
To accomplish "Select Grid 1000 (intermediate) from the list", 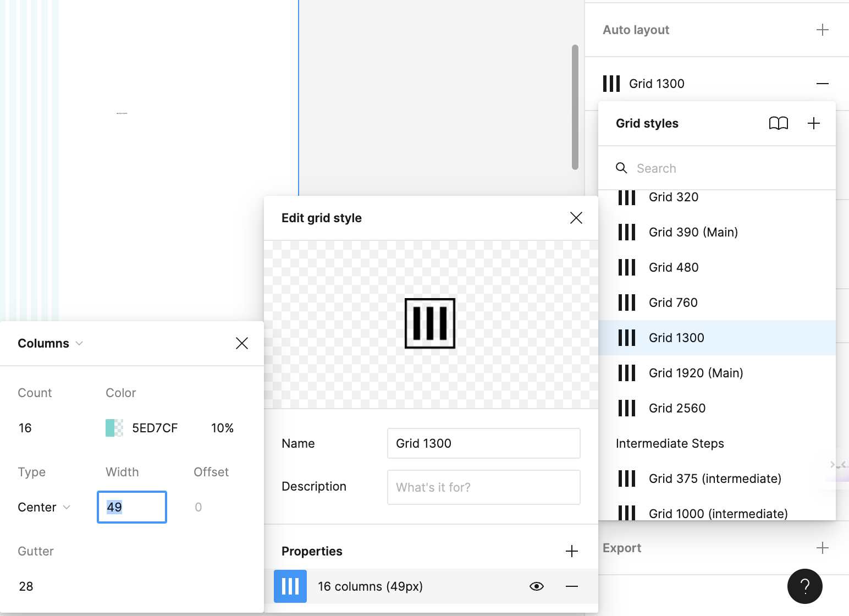I will coord(718,513).
